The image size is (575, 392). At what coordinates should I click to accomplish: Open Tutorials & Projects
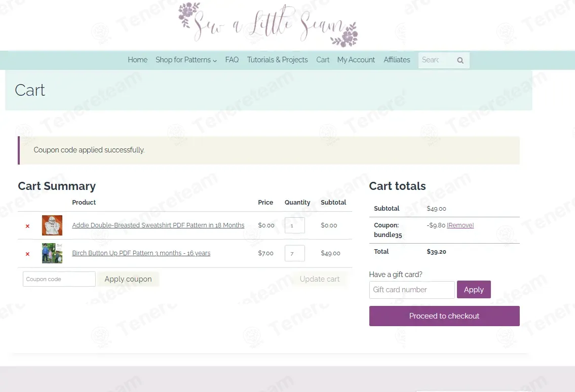coord(277,60)
